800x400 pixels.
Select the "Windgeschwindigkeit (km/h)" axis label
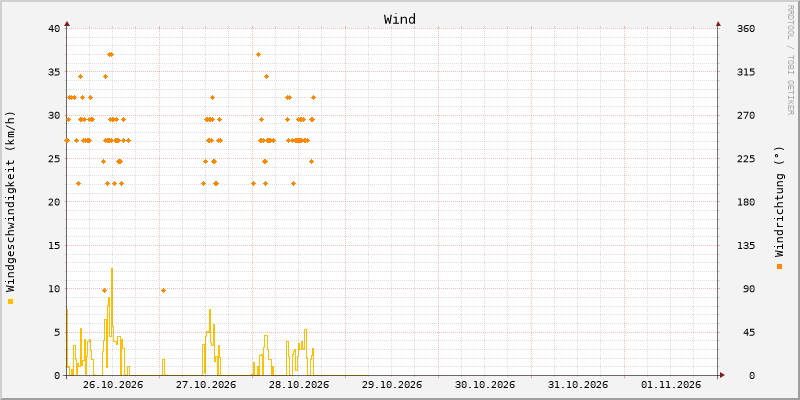11,202
